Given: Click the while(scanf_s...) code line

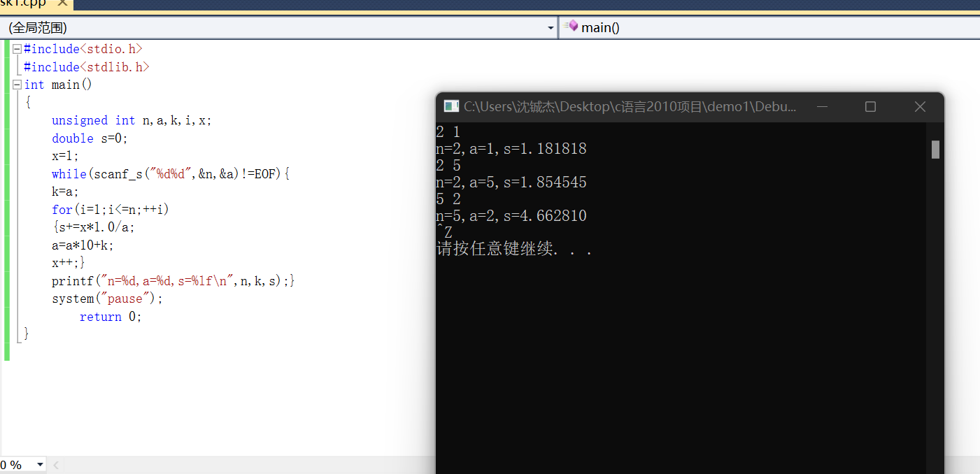Looking at the screenshot, I should (171, 174).
